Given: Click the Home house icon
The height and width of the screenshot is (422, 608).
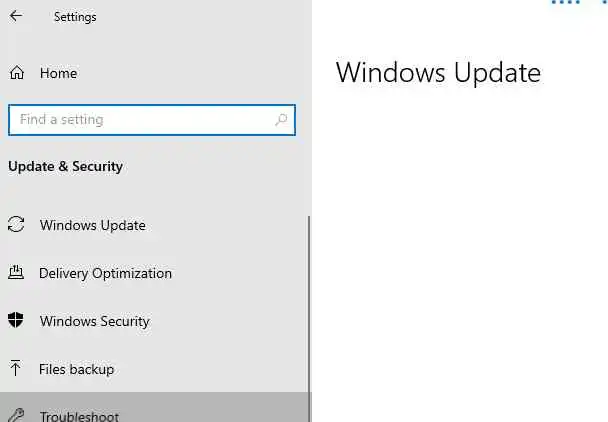Looking at the screenshot, I should (x=16, y=73).
